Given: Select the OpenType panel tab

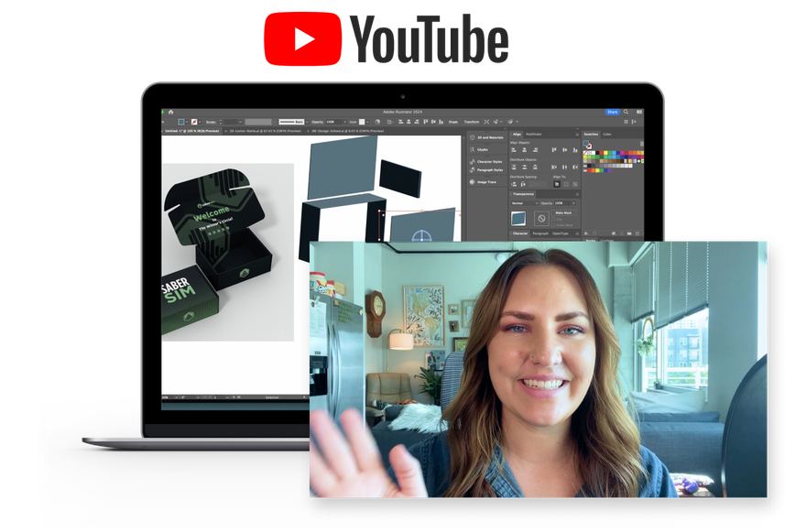Looking at the screenshot, I should pyautogui.click(x=561, y=233).
